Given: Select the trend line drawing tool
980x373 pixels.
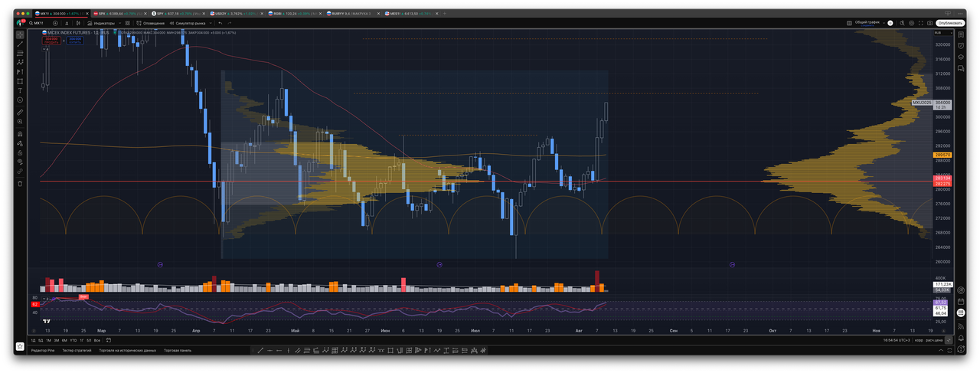Looking at the screenshot, I should [x=20, y=44].
